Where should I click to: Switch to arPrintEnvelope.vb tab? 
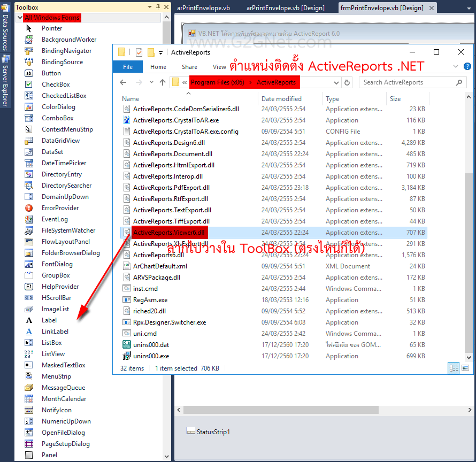click(203, 8)
